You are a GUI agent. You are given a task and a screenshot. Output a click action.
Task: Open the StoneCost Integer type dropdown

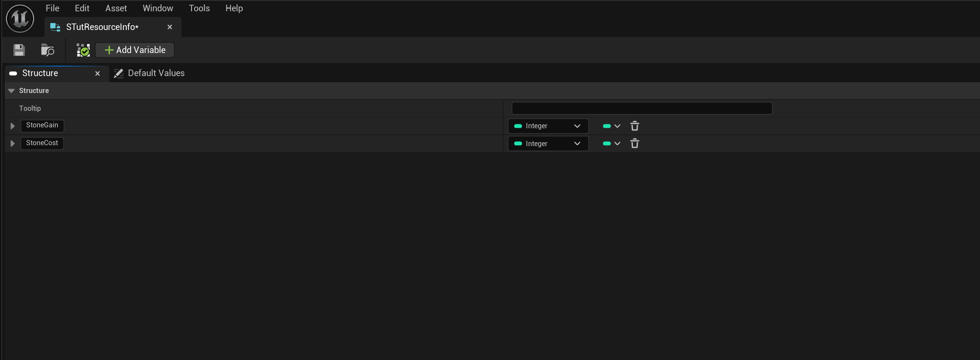pyautogui.click(x=548, y=143)
